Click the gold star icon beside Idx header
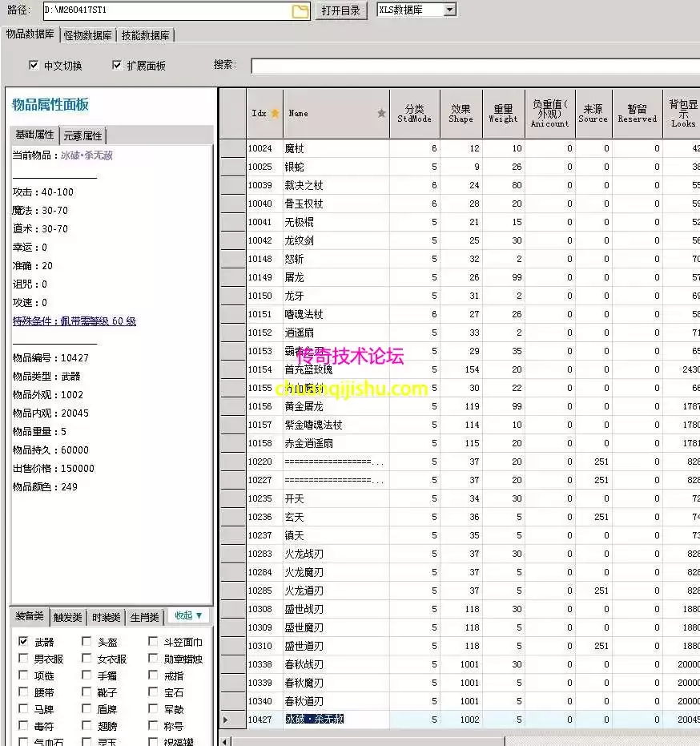700x746 pixels. pos(275,113)
